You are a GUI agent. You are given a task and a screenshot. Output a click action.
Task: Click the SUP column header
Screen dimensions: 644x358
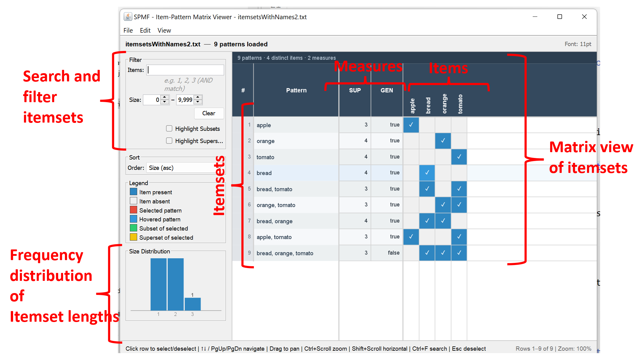354,90
